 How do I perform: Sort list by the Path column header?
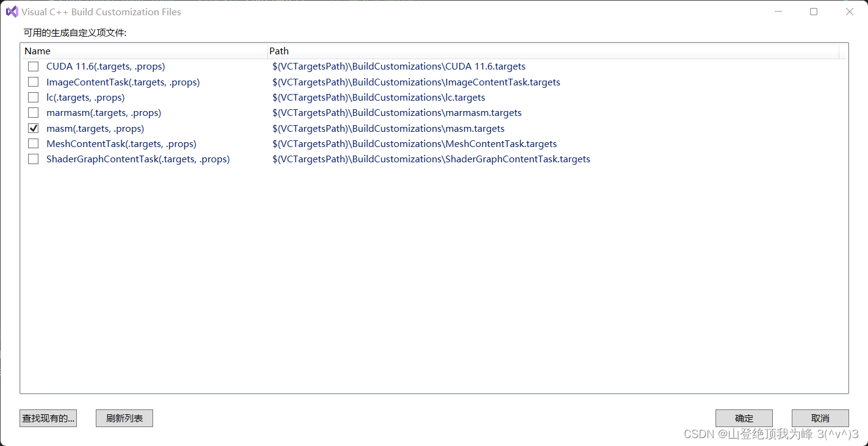tap(553, 51)
